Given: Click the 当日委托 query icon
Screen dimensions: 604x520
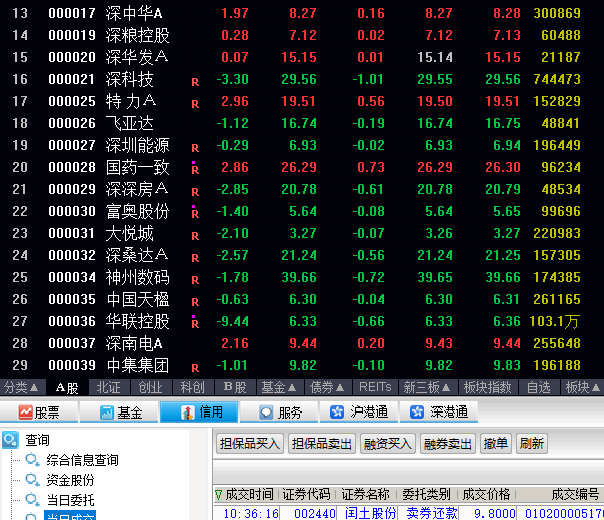Looking at the screenshot, I should (32, 500).
